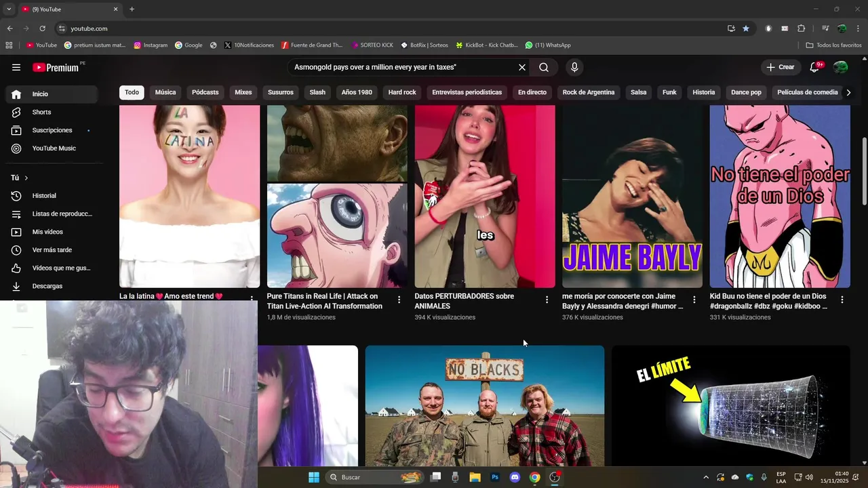Viewport: 868px width, 488px height.
Task: Click Pure Titans in Real Life title
Action: click(x=324, y=301)
